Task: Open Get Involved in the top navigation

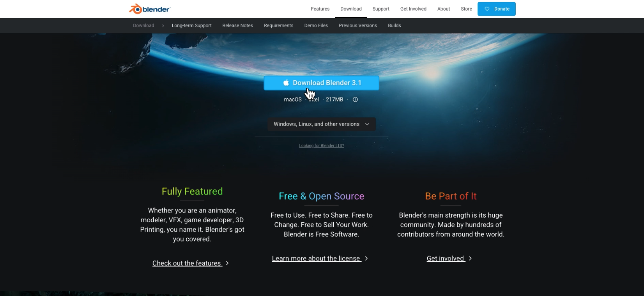Action: tap(413, 9)
